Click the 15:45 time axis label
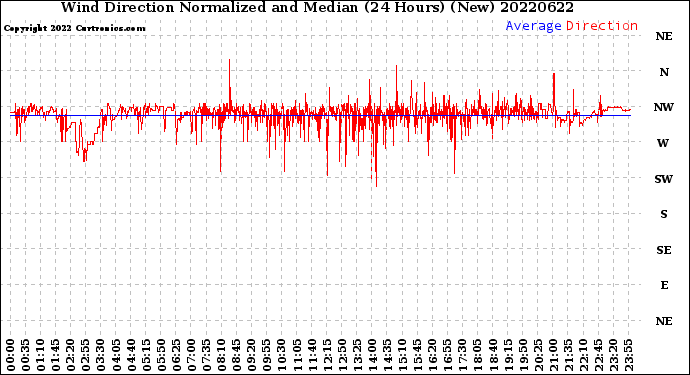This screenshot has height=375, width=690. tap(418, 355)
